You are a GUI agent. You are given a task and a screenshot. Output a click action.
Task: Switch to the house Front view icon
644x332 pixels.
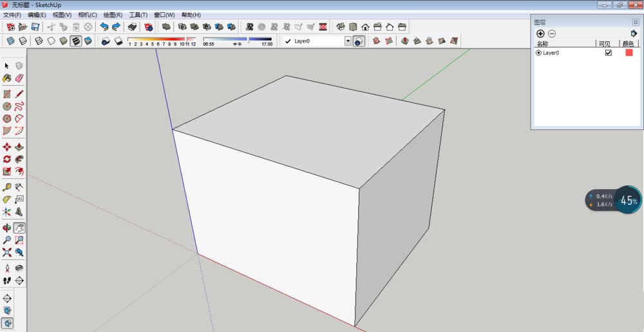365,27
